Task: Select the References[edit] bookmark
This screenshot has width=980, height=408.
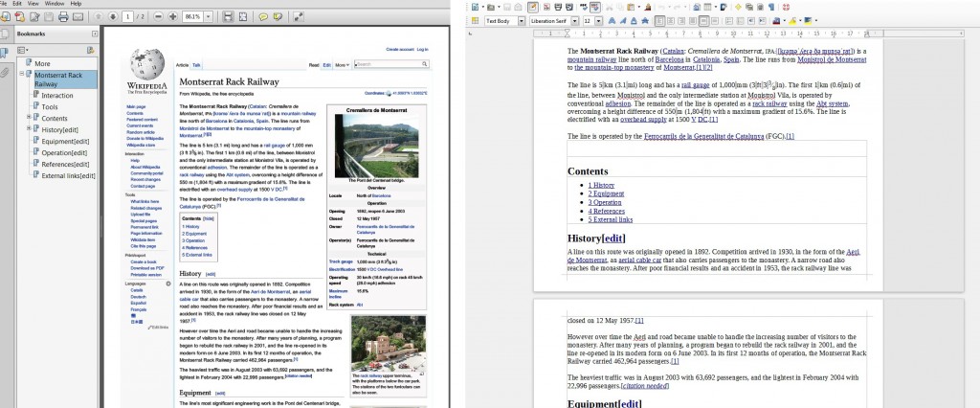Action: point(65,164)
